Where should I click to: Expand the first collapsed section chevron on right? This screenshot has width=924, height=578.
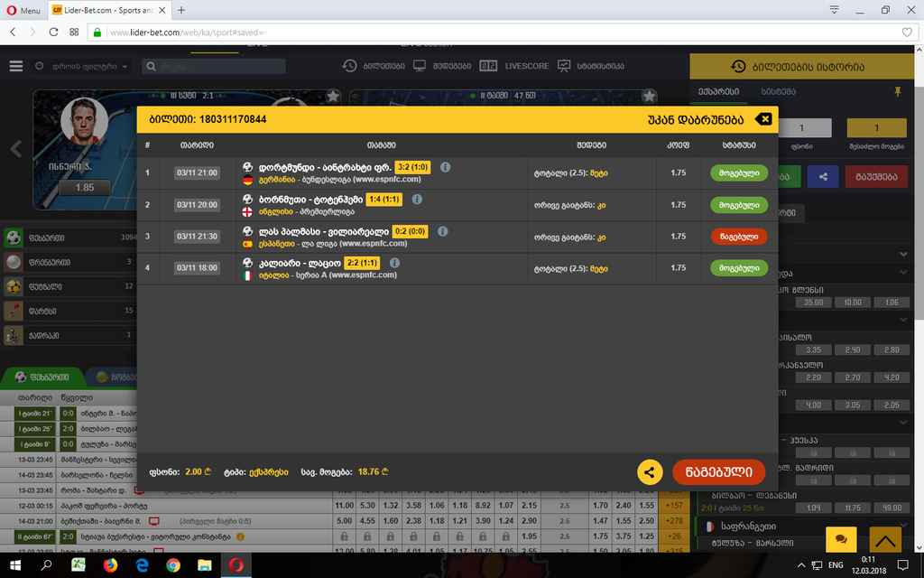click(x=903, y=254)
